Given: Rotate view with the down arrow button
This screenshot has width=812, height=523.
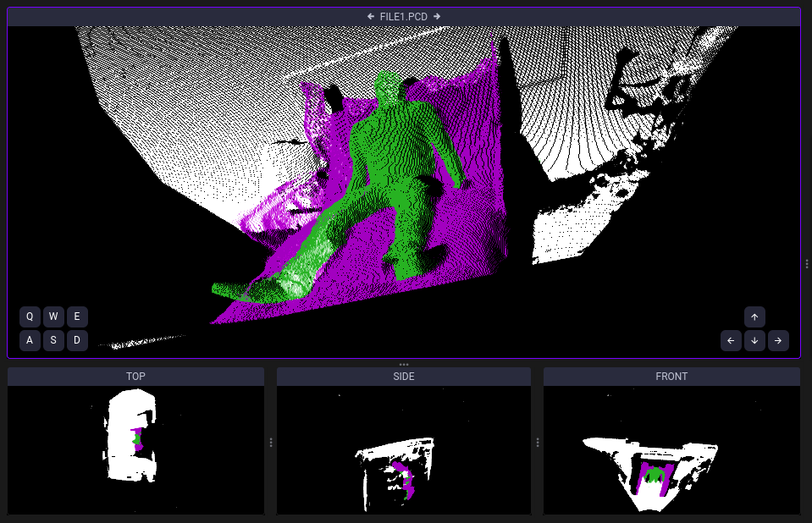Looking at the screenshot, I should (754, 341).
